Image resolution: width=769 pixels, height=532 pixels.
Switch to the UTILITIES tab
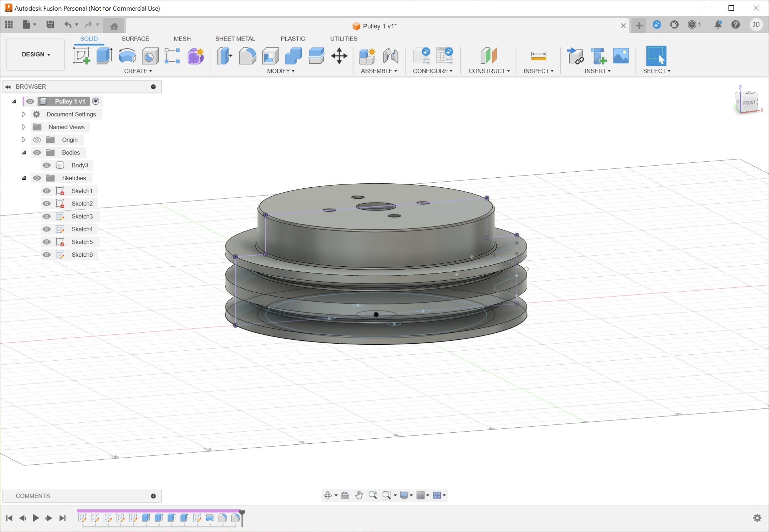(344, 38)
